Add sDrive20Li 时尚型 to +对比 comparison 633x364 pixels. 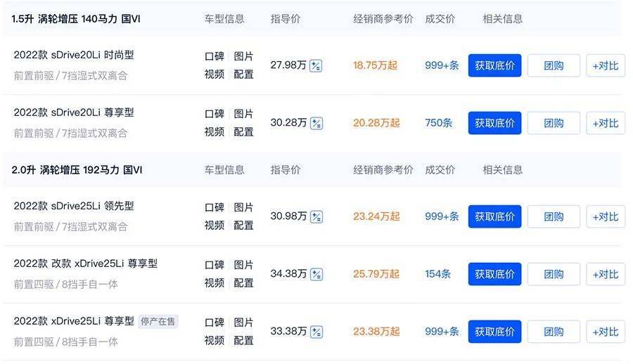605,65
